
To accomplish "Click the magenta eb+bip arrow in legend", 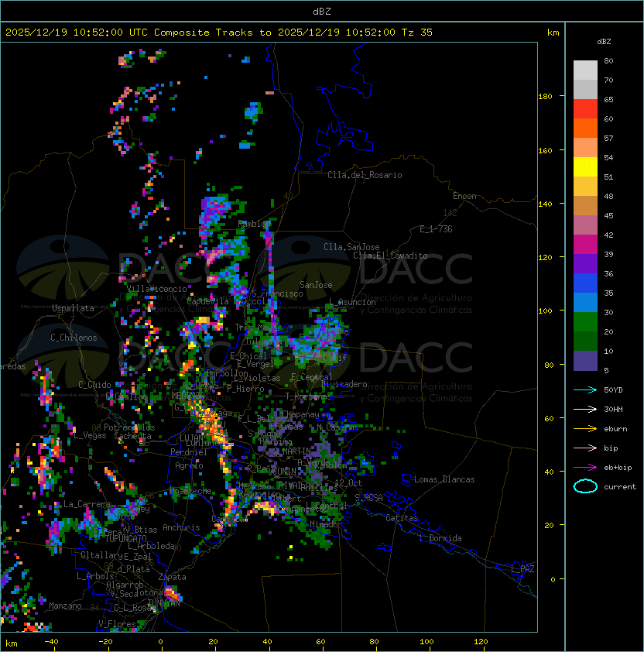I will [585, 468].
